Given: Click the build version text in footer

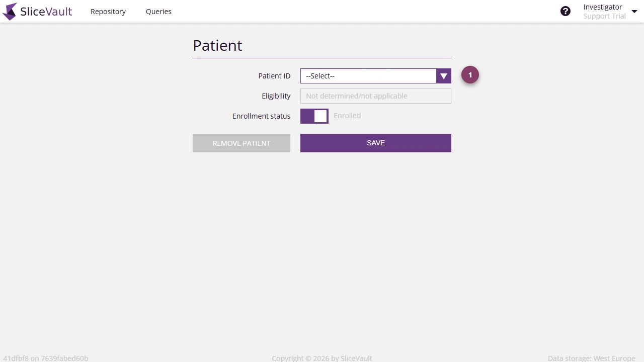Looking at the screenshot, I should coord(46,358).
